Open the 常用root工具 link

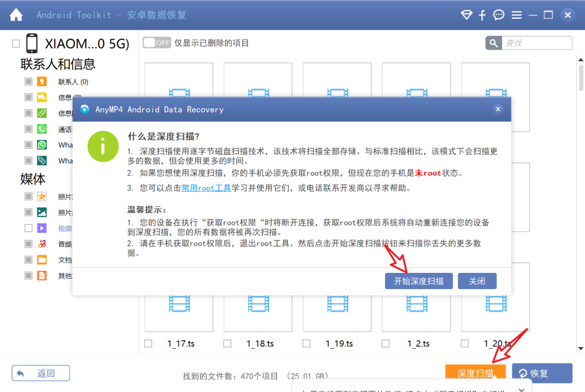tap(206, 188)
